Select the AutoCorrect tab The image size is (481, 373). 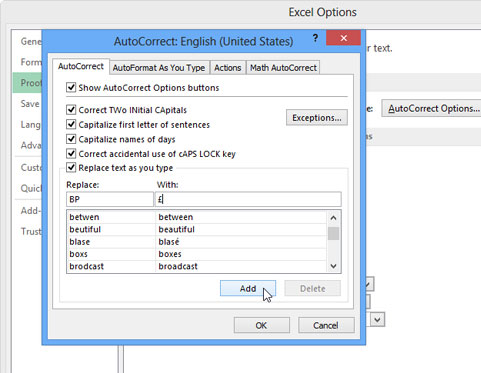[x=81, y=66]
